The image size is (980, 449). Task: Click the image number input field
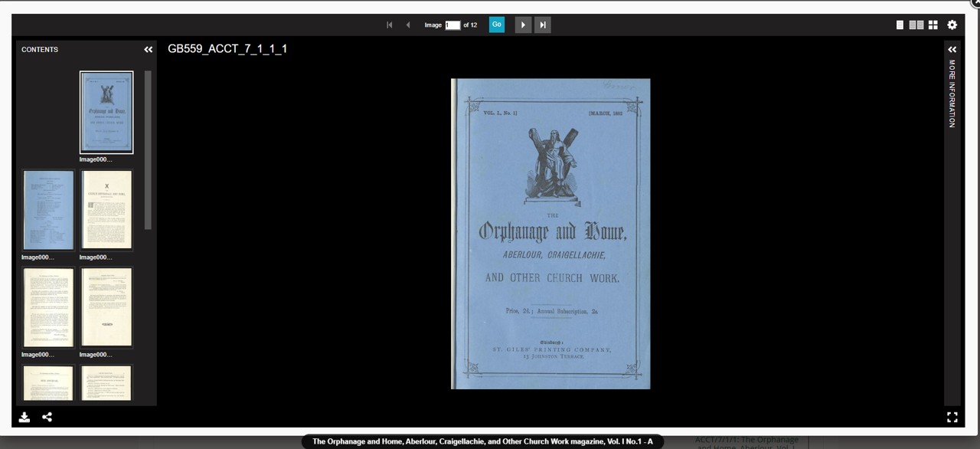pyautogui.click(x=452, y=25)
